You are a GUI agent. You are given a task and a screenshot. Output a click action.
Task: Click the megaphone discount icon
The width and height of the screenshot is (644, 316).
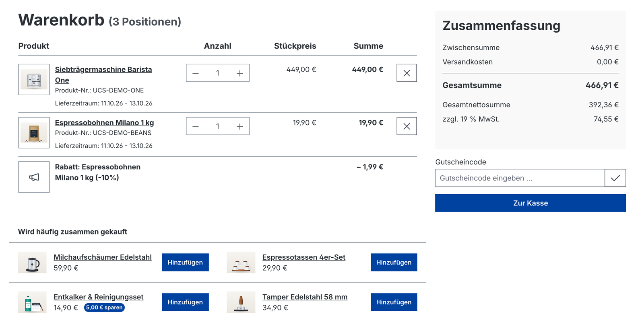pos(34,177)
